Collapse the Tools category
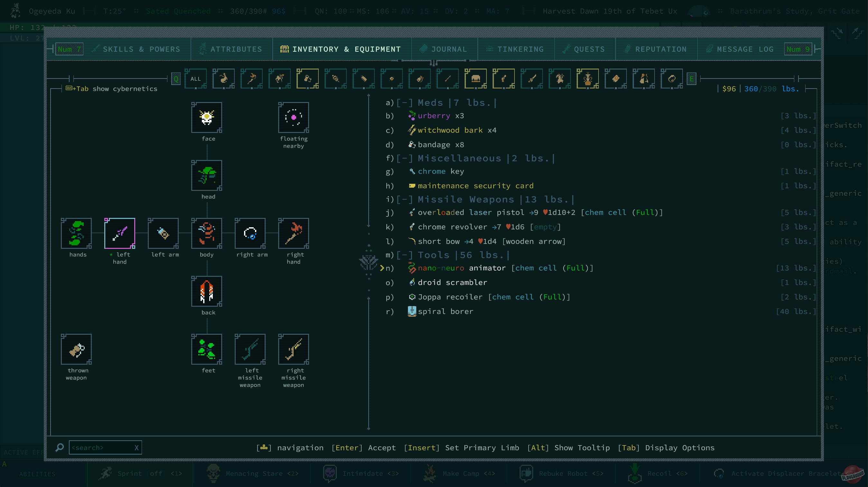Viewport: 868px width, 487px height. coord(405,255)
